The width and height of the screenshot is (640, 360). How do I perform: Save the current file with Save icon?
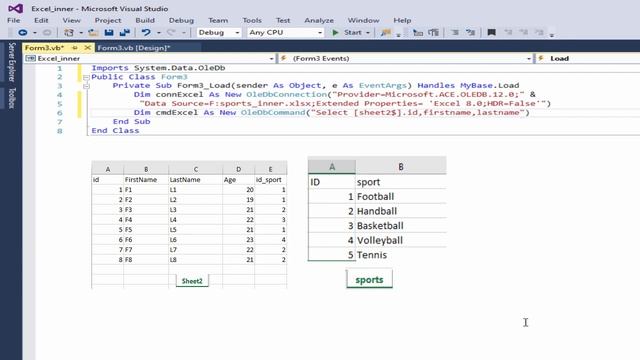[x=109, y=33]
